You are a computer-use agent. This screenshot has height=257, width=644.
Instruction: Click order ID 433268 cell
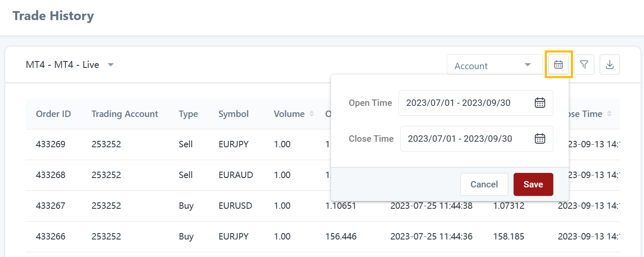pyautogui.click(x=50, y=175)
